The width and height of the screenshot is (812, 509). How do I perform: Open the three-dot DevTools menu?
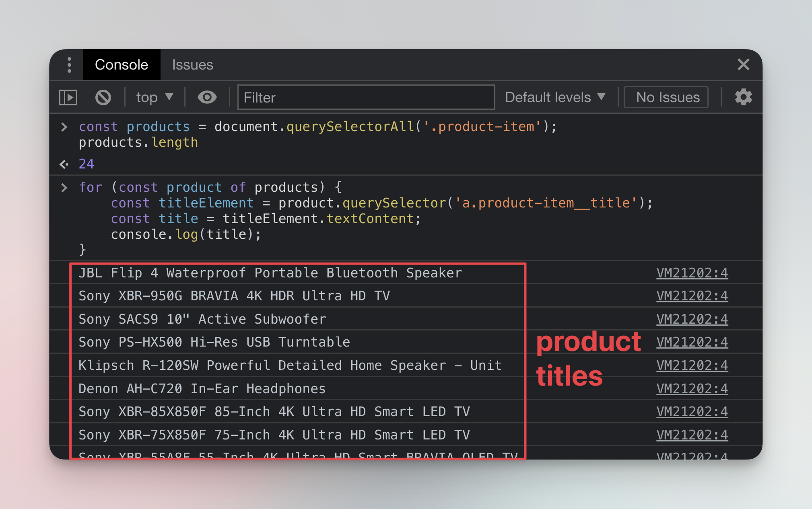pos(69,64)
